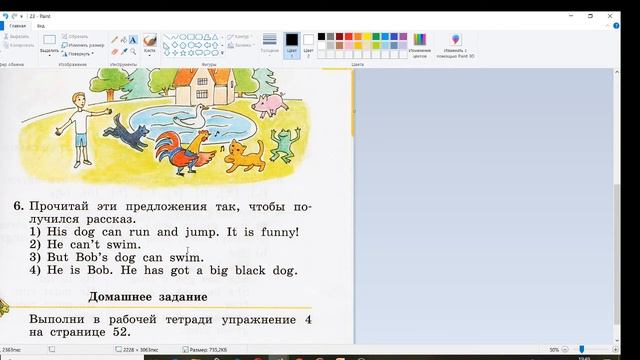
Task: Click the Brushes (Кисти) tool icon
Action: (x=150, y=40)
